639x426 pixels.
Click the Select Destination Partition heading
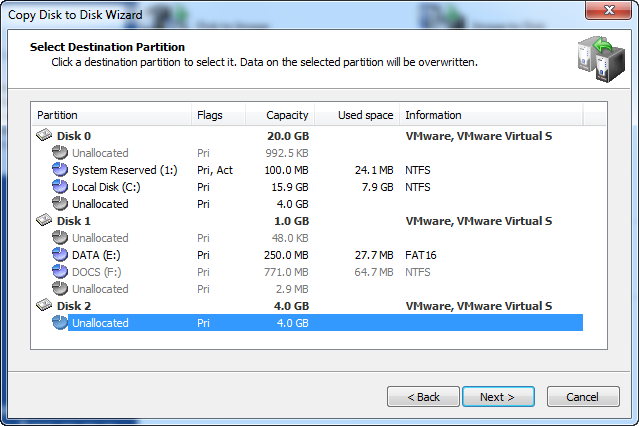[x=107, y=47]
